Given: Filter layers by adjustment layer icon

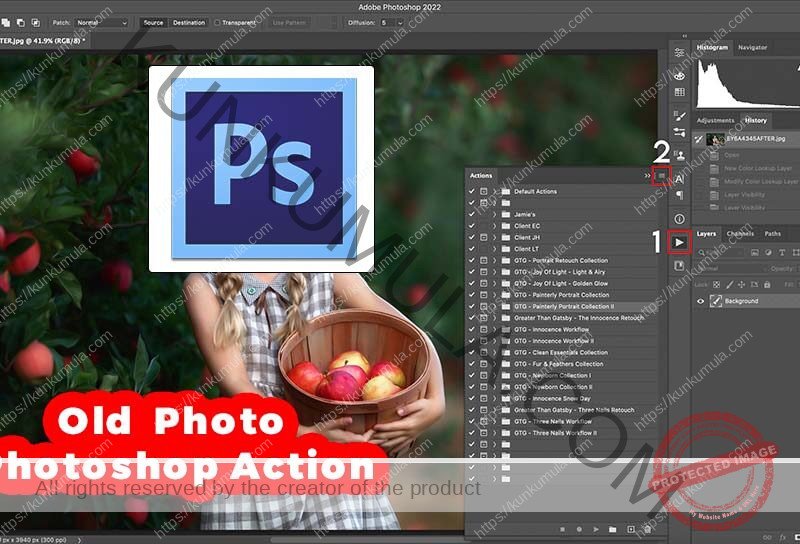Looking at the screenshot, I should pyautogui.click(x=768, y=253).
